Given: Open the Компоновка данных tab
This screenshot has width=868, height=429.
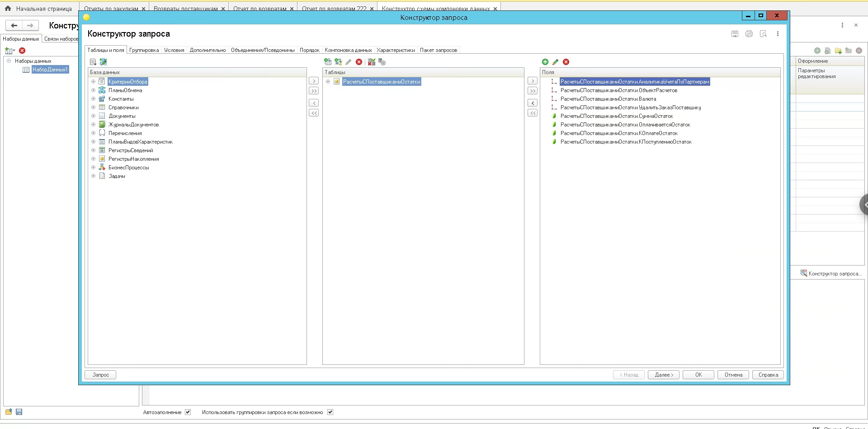Looking at the screenshot, I should tap(348, 50).
